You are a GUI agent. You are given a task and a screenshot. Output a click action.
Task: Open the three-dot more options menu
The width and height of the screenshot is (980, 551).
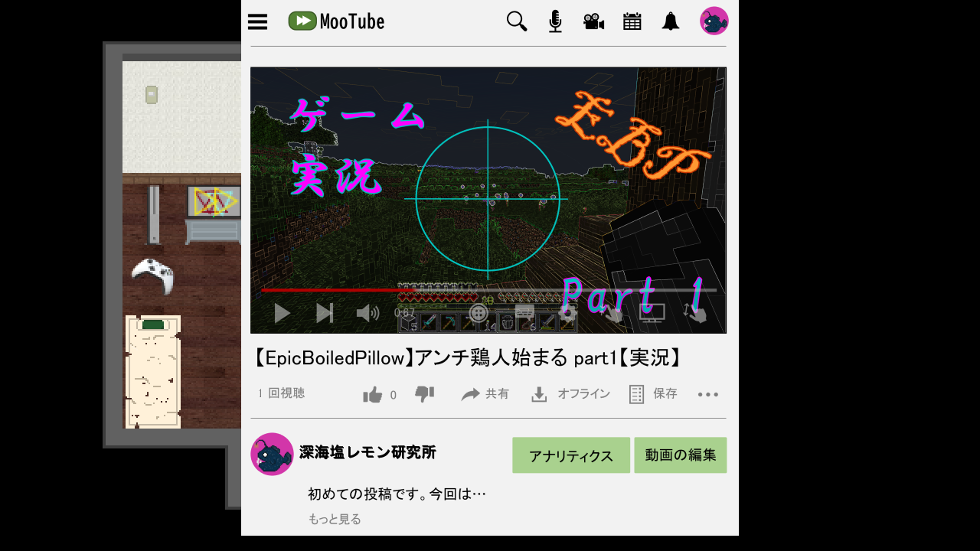coord(708,395)
